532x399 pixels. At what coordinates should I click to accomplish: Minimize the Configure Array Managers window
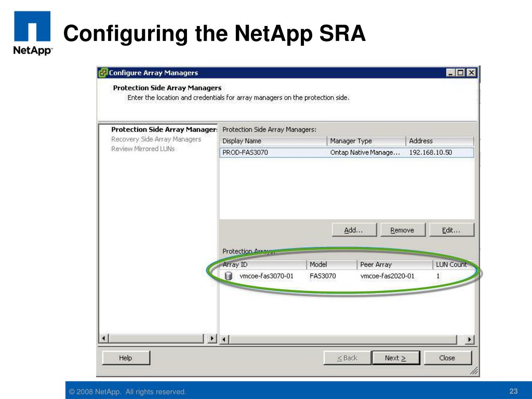pyautogui.click(x=450, y=73)
